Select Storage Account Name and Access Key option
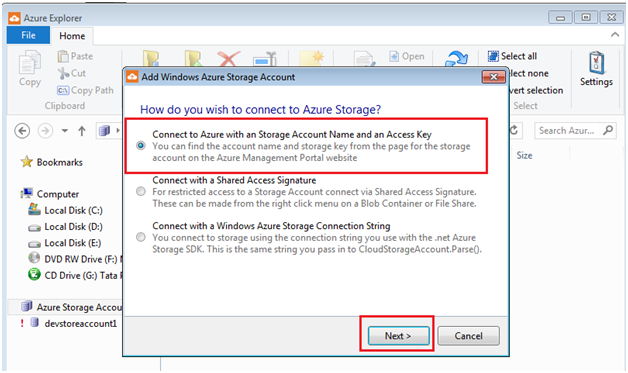This screenshot has width=628, height=373. point(141,145)
